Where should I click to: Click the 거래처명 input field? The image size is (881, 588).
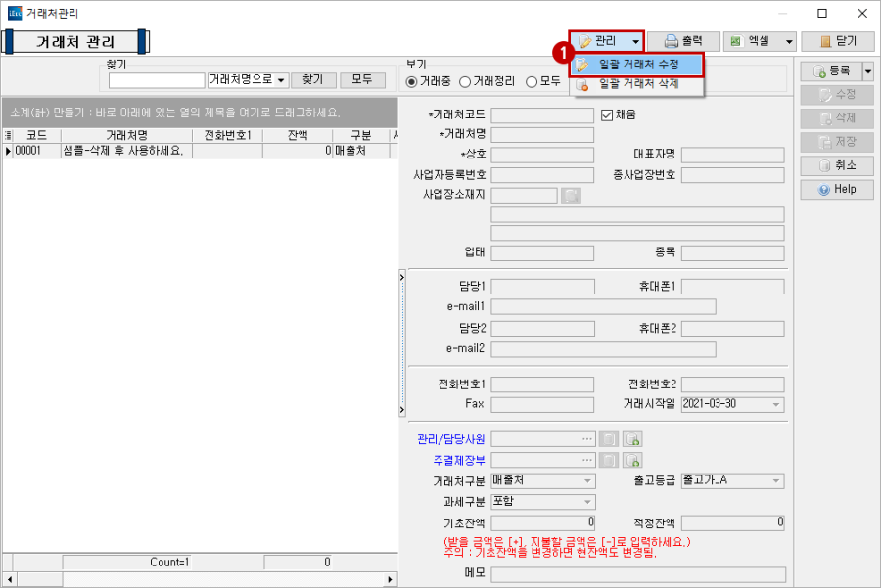click(541, 134)
